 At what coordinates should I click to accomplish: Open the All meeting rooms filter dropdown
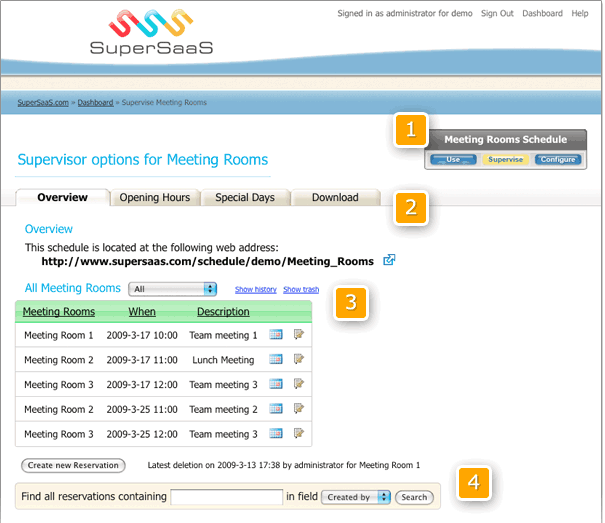coord(172,289)
